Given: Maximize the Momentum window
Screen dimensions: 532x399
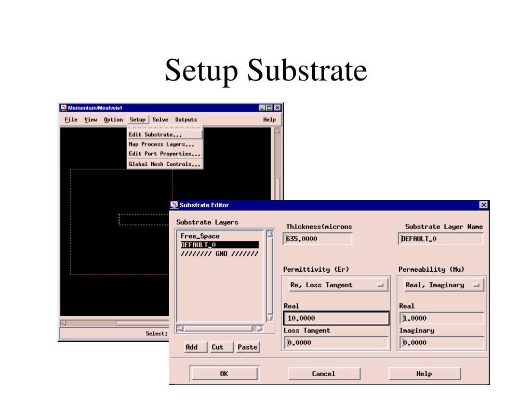Looking at the screenshot, I should point(270,108).
